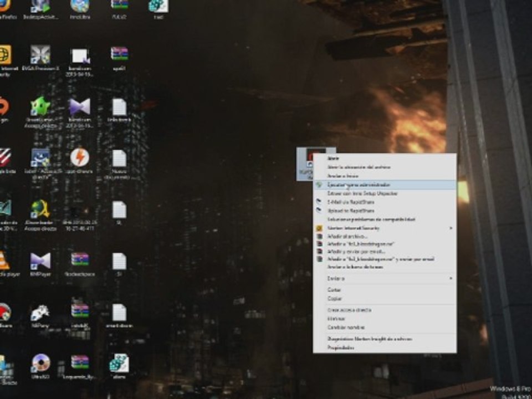Choose Añadir y enviar por email...
Image resolution: width=532 pixels, height=399 pixels.
click(385, 252)
